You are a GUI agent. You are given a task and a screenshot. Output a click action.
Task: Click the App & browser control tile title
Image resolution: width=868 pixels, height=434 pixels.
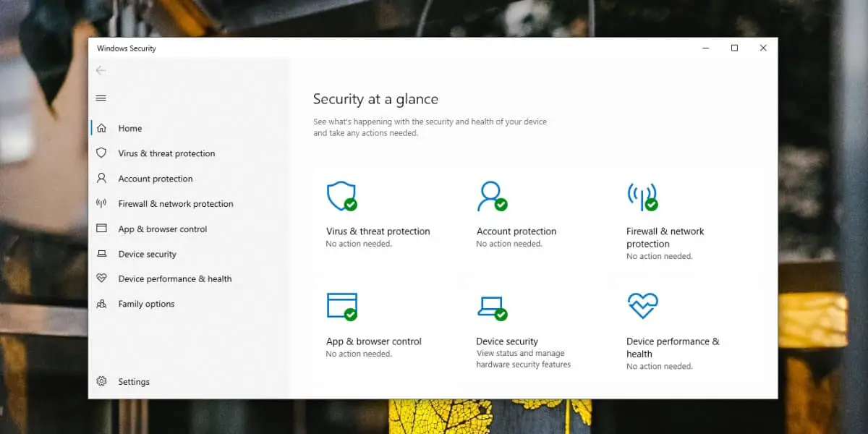373,341
